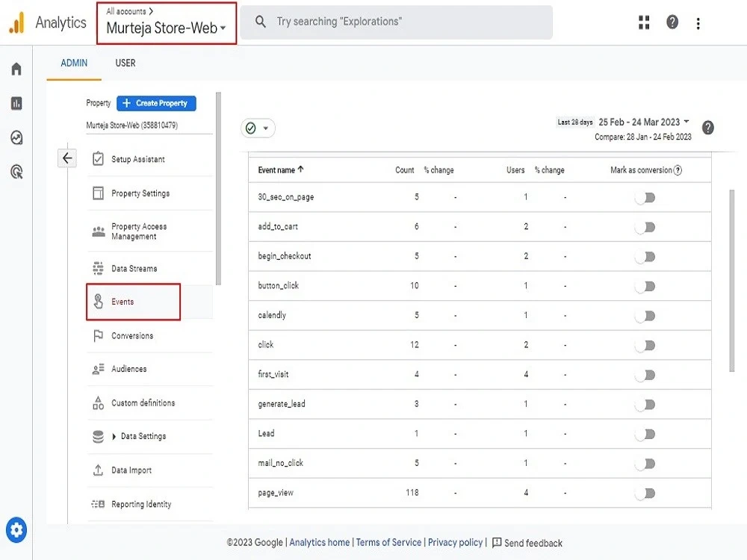Click the All accounts breadcrumb
Image resolution: width=747 pixels, height=560 pixels.
click(129, 11)
